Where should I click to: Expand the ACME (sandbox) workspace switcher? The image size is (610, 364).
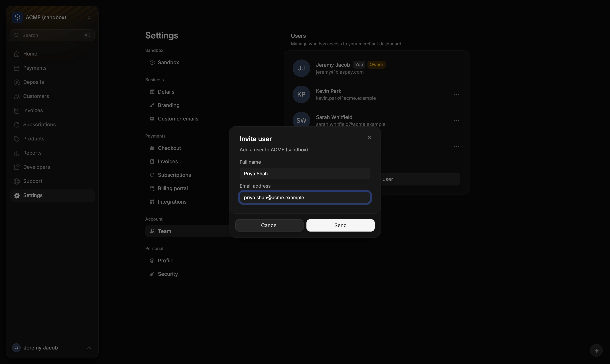coord(89,17)
